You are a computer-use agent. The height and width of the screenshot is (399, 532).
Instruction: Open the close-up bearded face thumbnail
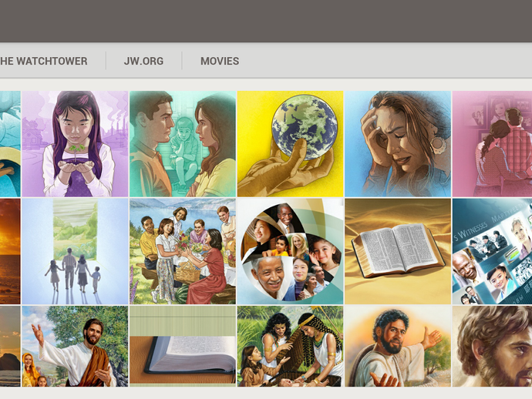pyautogui.click(x=493, y=346)
